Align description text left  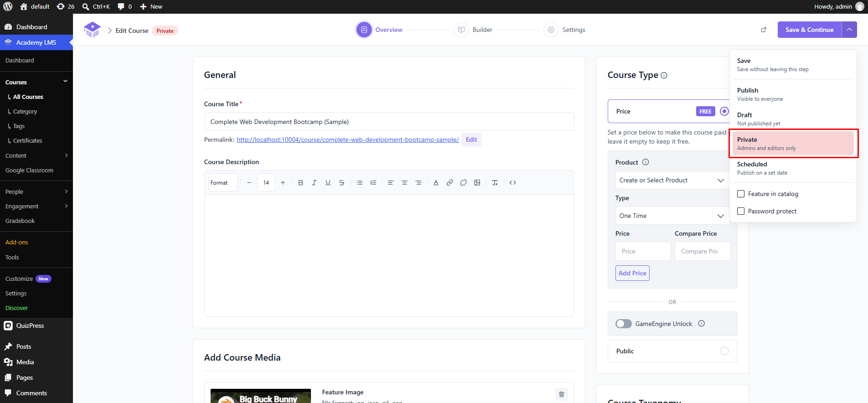[391, 183]
